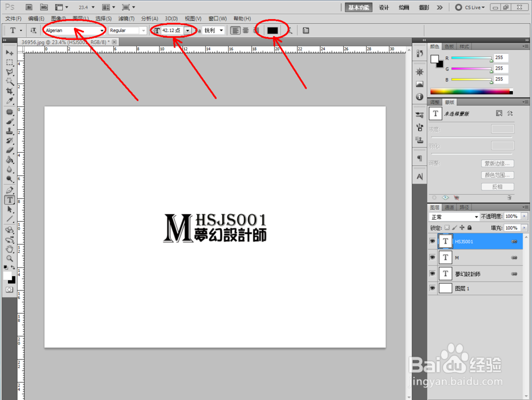Viewport: 532px width, 400px height.
Task: Open the Character and Paragraph panel
Action: (x=306, y=30)
